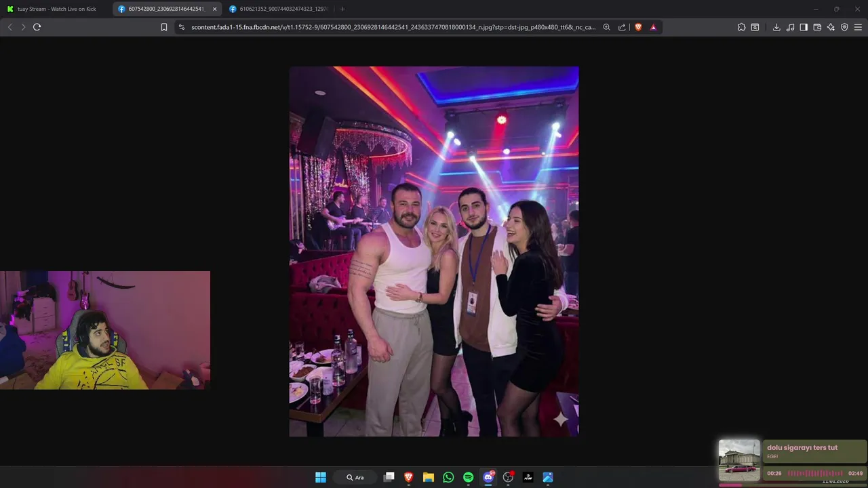Viewport: 868px width, 488px height.
Task: Open Brave browser from taskbar
Action: (x=409, y=477)
